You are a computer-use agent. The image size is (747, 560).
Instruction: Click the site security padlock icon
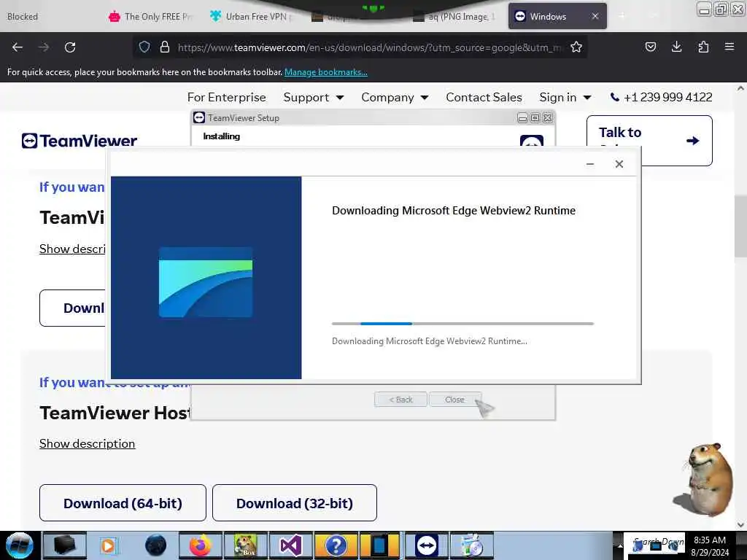165,47
